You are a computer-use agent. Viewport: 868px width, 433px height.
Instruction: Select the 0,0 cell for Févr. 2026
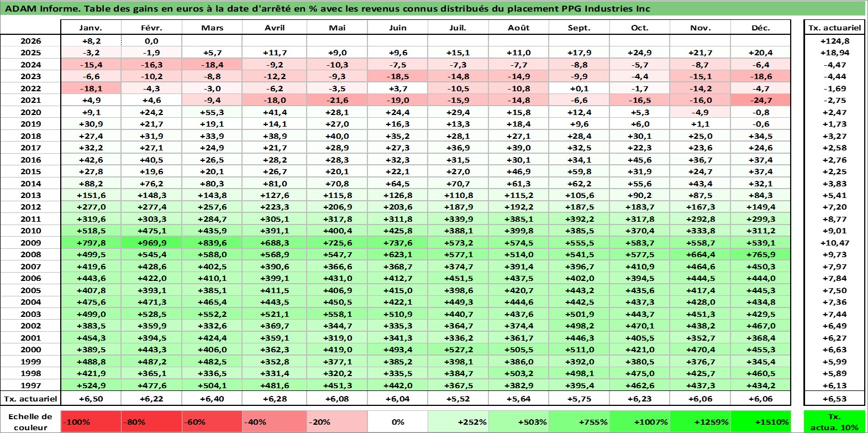[x=151, y=41]
